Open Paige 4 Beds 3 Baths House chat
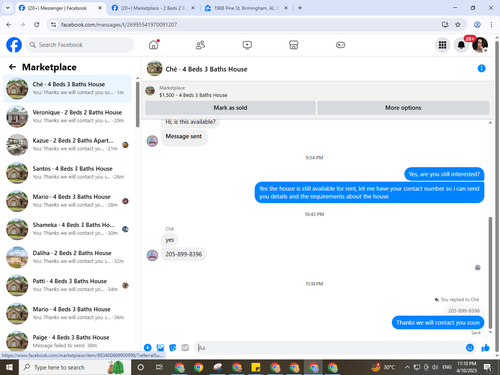Image resolution: width=500 pixels, height=375 pixels. [67, 341]
